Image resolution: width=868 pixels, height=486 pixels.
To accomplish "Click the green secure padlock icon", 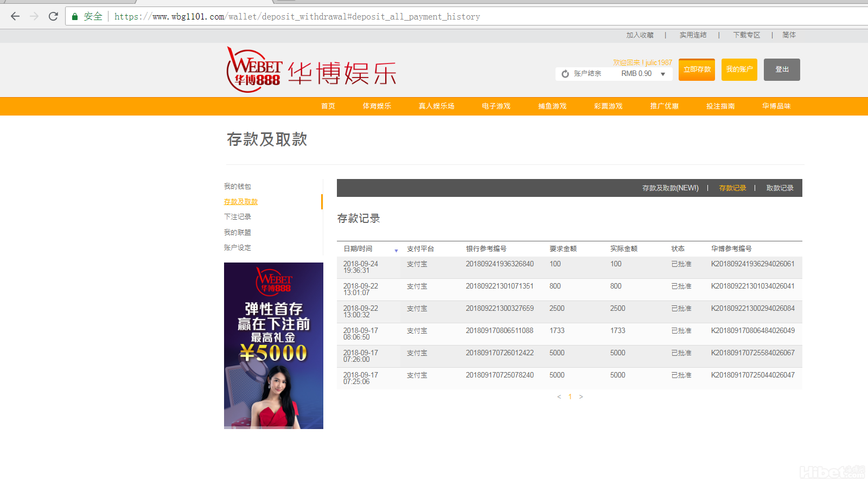I will [75, 17].
